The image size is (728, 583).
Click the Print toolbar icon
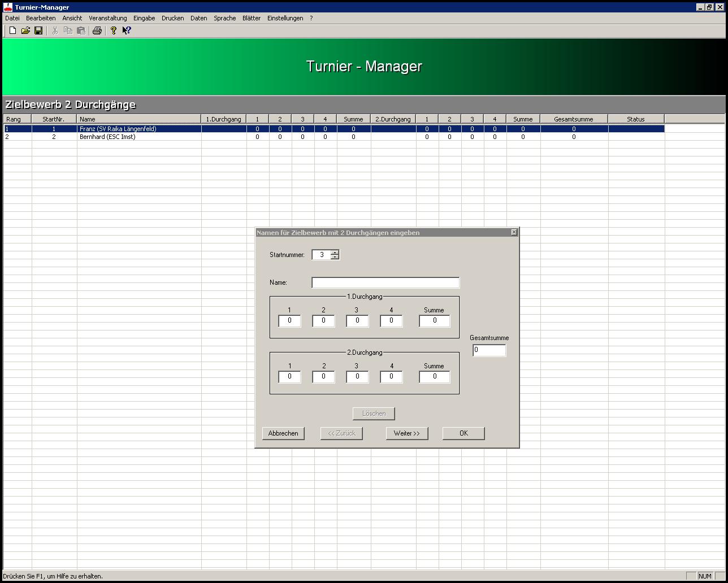[97, 31]
